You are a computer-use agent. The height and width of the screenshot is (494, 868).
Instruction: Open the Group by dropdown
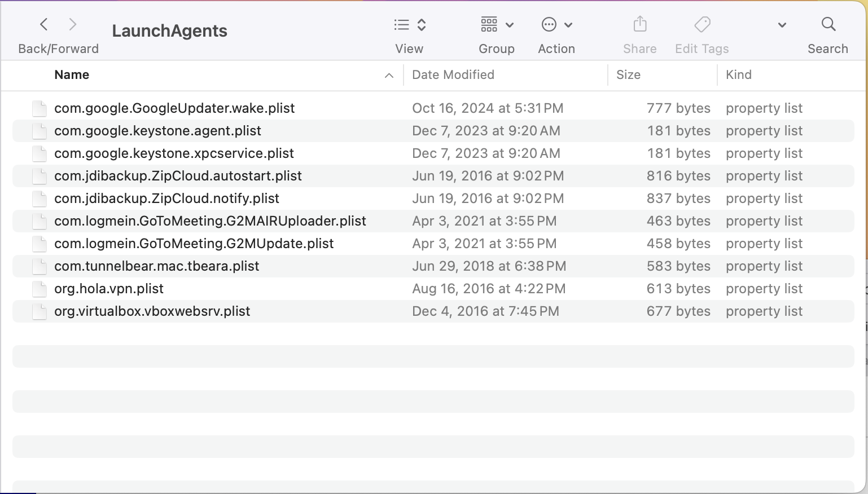tap(497, 25)
